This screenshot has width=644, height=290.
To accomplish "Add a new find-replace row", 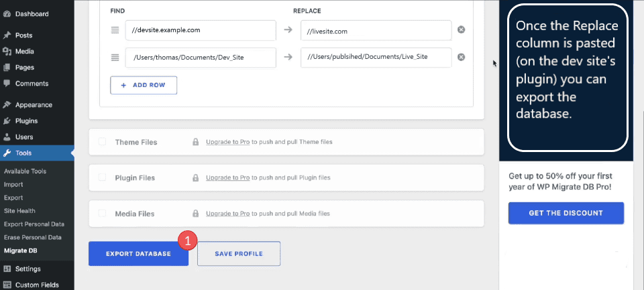I will (144, 86).
